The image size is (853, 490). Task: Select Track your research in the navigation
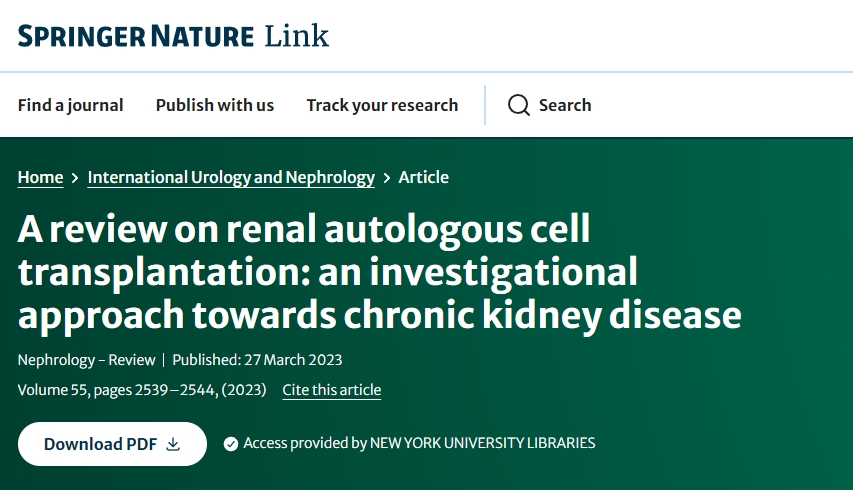[x=382, y=105]
